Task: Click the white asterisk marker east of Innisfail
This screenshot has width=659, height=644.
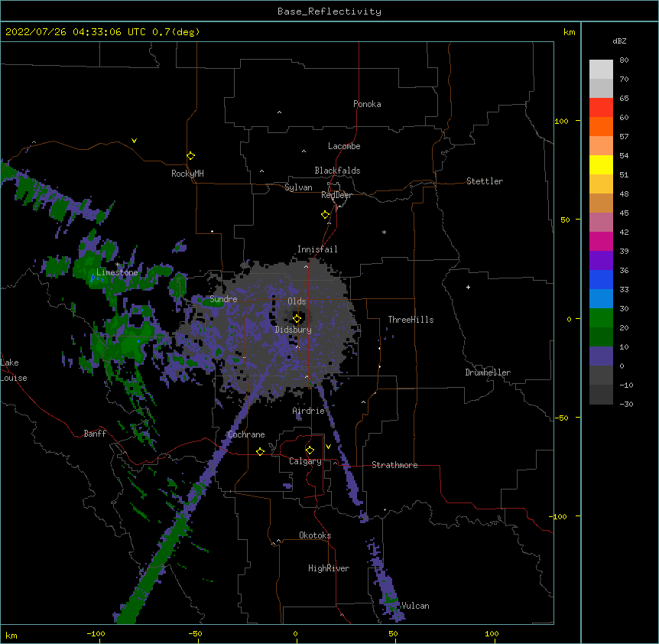Action: pyautogui.click(x=384, y=232)
